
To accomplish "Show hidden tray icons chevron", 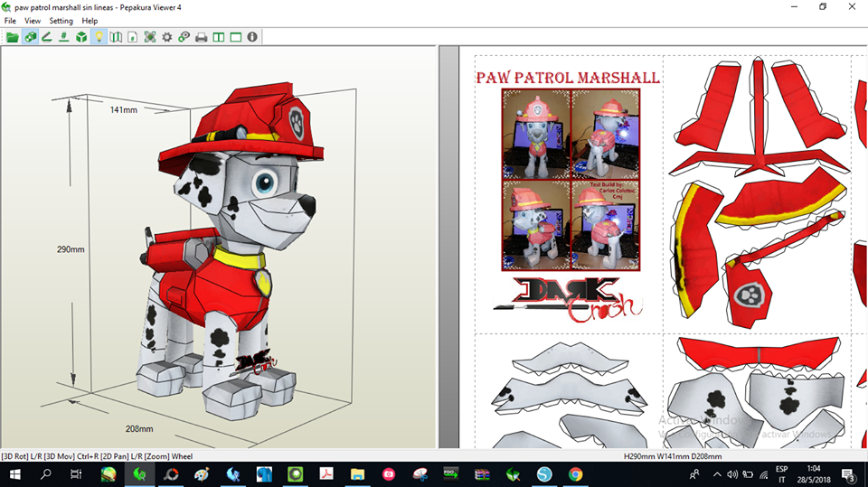I will pyautogui.click(x=717, y=474).
